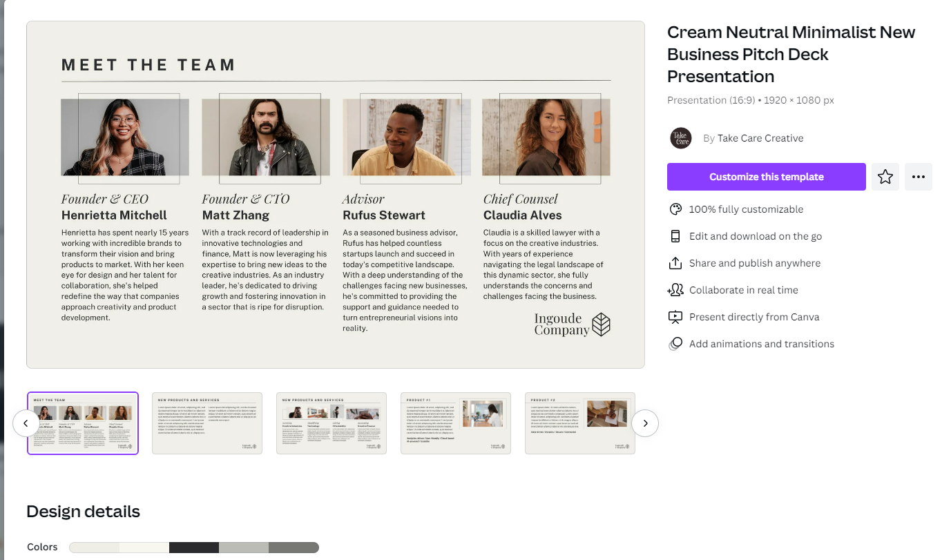This screenshot has width=951, height=560.
Task: Click the presentation screen icon
Action: pos(675,317)
